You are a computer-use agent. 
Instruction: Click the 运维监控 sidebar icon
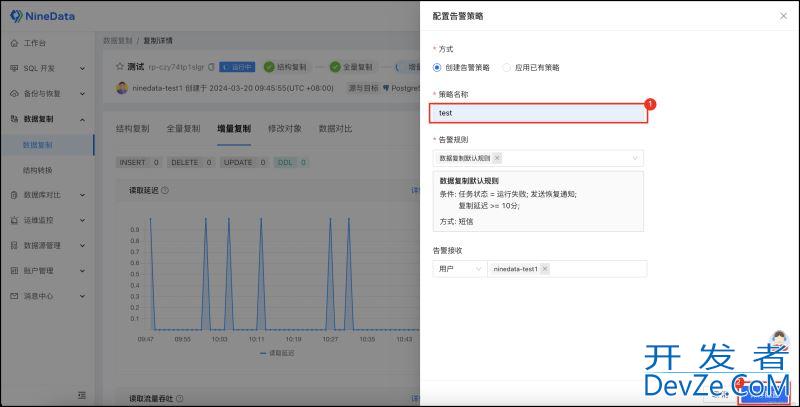point(14,220)
